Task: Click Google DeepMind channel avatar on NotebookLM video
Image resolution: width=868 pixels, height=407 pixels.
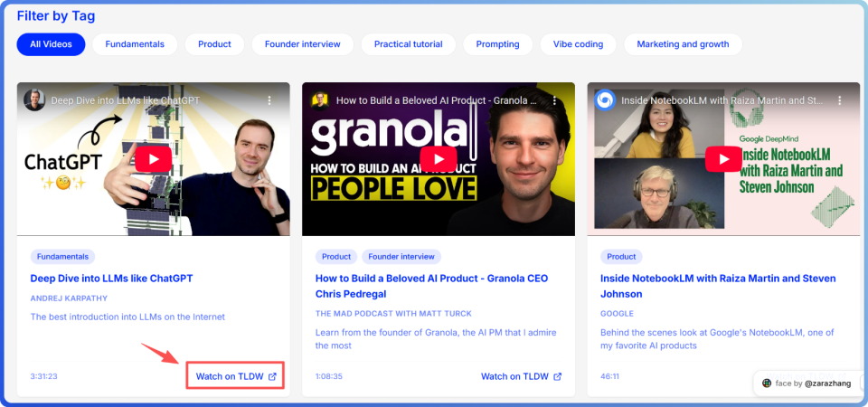Action: point(605,100)
